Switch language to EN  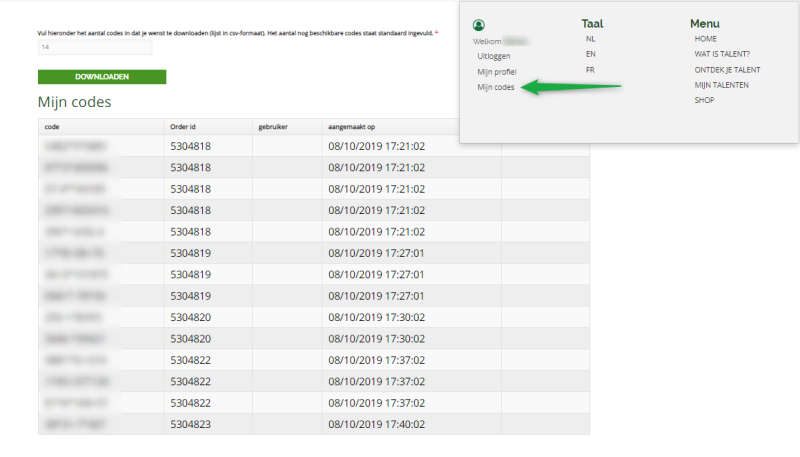pyautogui.click(x=591, y=54)
